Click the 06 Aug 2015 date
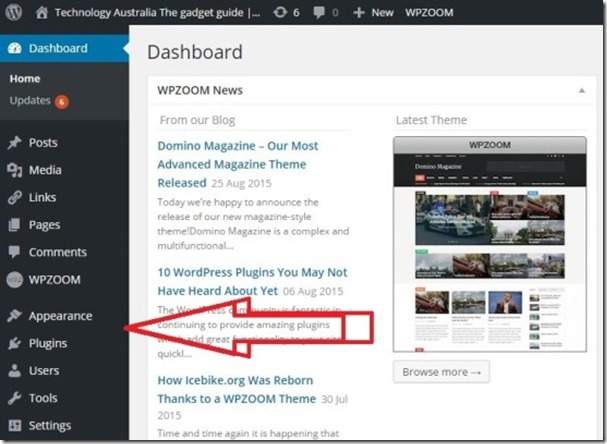The width and height of the screenshot is (607, 444). [x=313, y=291]
